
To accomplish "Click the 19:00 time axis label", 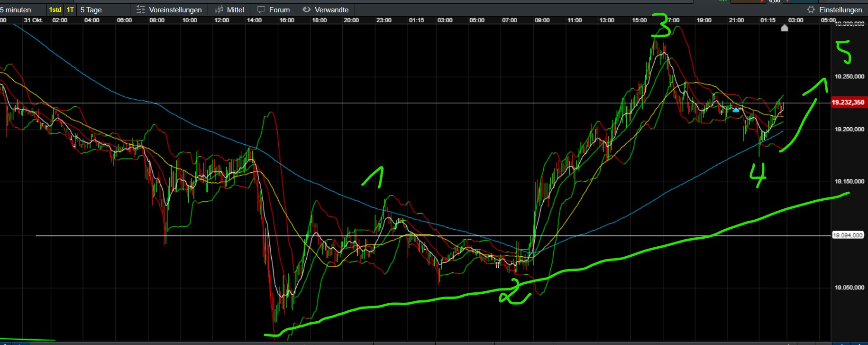I will coord(704,20).
